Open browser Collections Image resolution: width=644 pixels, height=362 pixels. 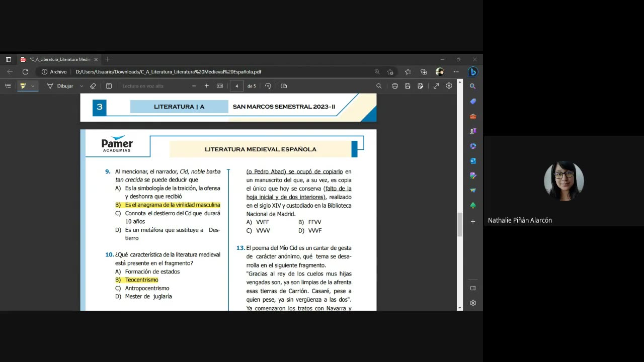[x=424, y=72]
